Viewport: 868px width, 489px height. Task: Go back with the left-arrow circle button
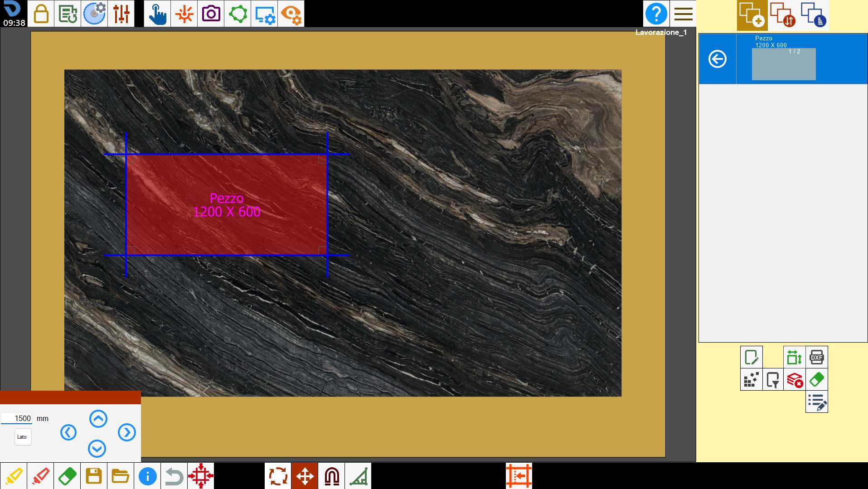[x=718, y=59]
